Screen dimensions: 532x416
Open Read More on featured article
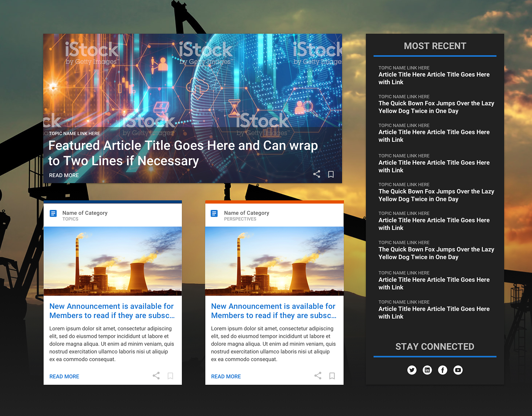click(64, 175)
